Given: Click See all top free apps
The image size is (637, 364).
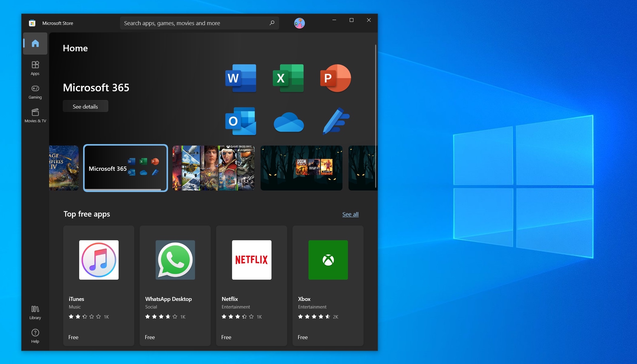Looking at the screenshot, I should [x=350, y=214].
